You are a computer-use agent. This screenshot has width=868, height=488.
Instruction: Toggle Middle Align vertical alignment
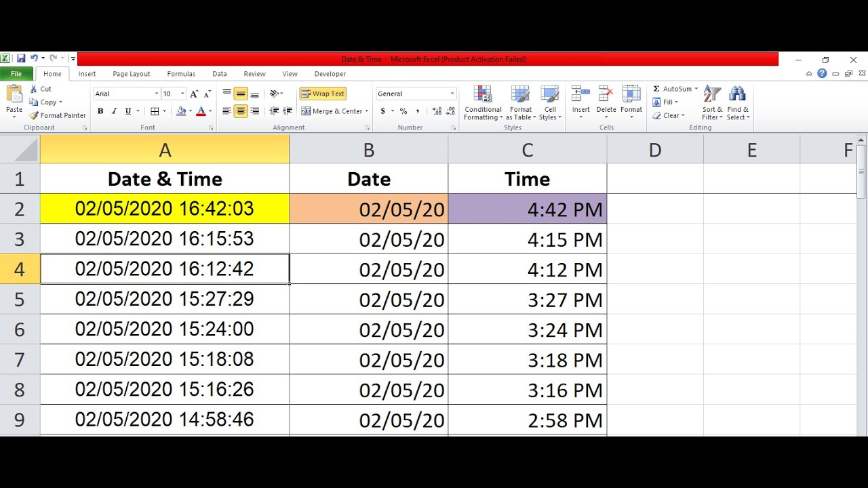(x=241, y=94)
